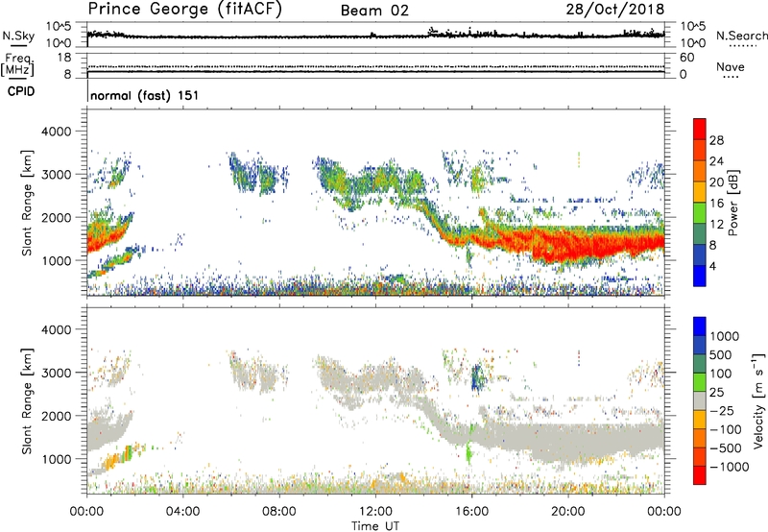
Task: Click the green velocity streak near 16:00 at 1000 km
Action: 468,452
